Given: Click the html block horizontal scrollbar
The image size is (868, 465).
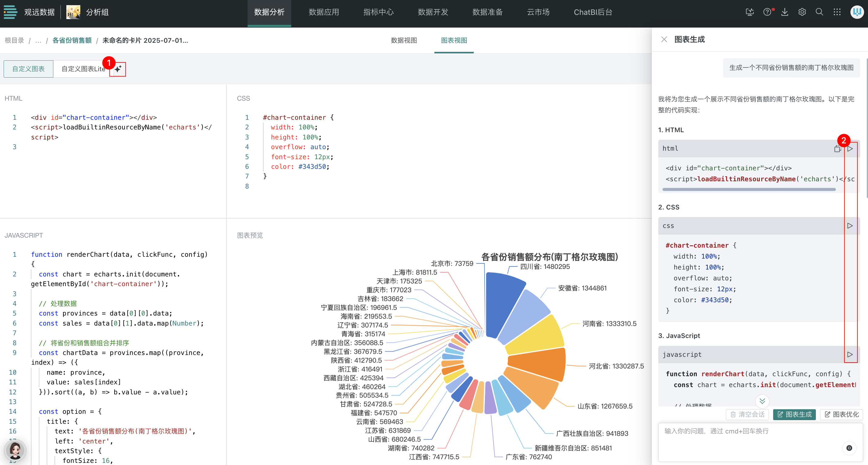Looking at the screenshot, I should 749,189.
